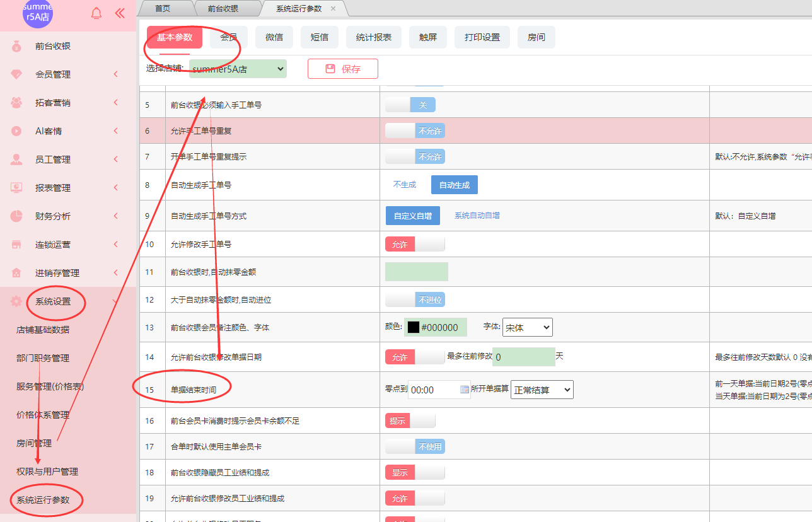Toggle 前台收银必须输入手工单号 switch
The height and width of the screenshot is (522, 812).
(x=410, y=105)
